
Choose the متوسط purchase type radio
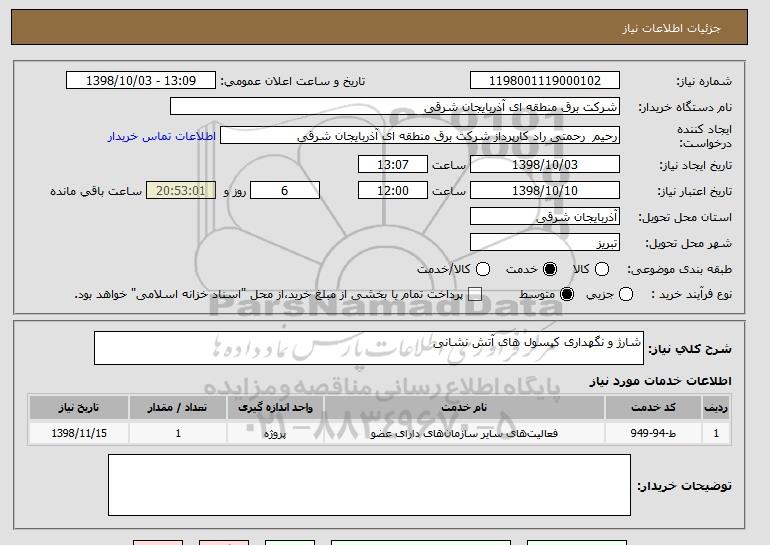[567, 294]
